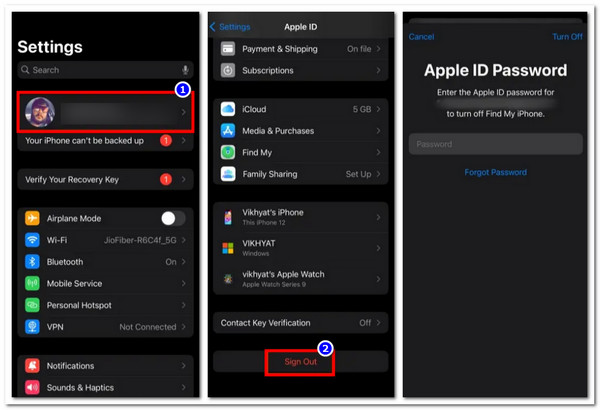This screenshot has width=600, height=410.
Task: Tap the red badge on backup warning
Action: 166,140
